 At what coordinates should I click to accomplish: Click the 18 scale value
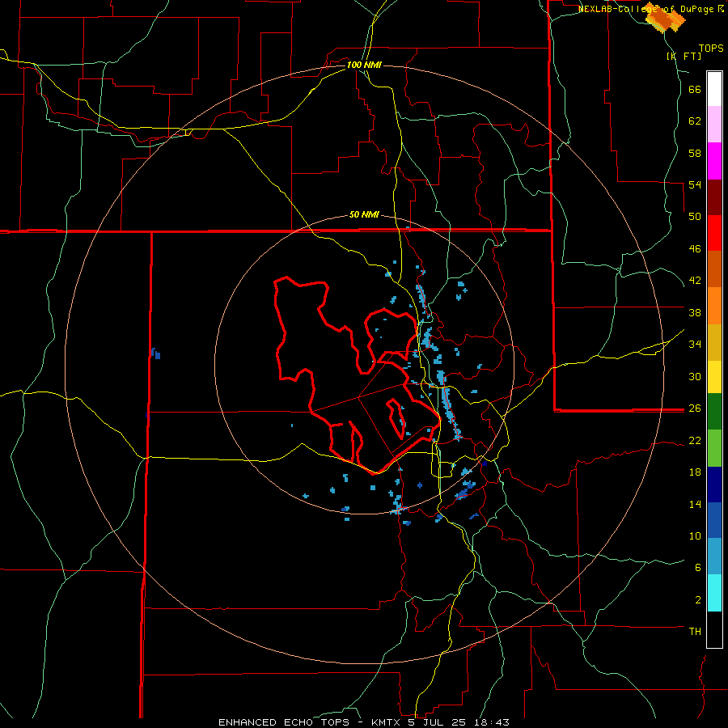point(695,472)
